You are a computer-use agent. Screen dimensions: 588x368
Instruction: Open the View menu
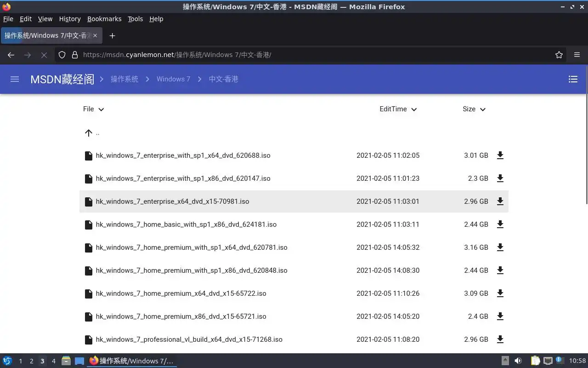(x=45, y=19)
